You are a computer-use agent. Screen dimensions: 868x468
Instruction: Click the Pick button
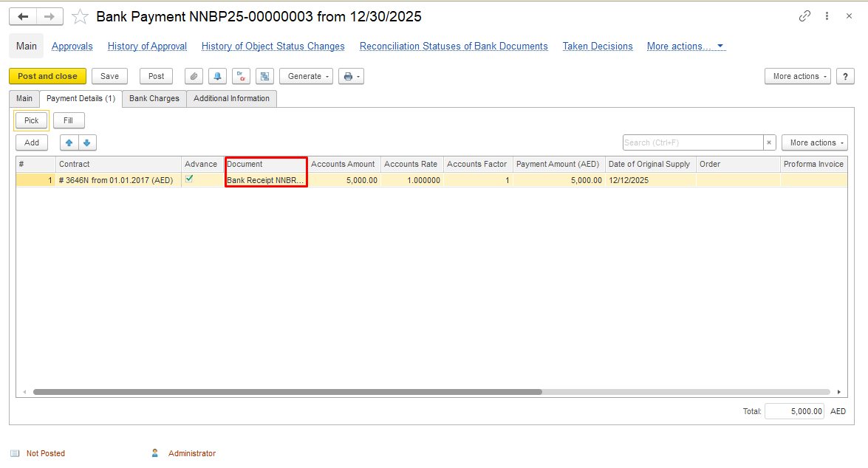pyautogui.click(x=32, y=120)
